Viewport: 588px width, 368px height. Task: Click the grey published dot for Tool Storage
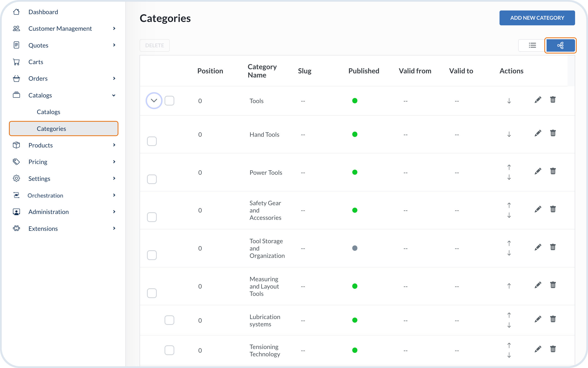(x=355, y=248)
